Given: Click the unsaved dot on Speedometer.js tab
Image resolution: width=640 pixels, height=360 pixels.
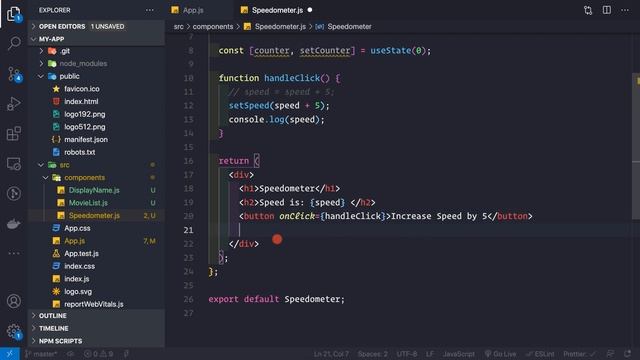Looking at the screenshot, I should (x=310, y=10).
